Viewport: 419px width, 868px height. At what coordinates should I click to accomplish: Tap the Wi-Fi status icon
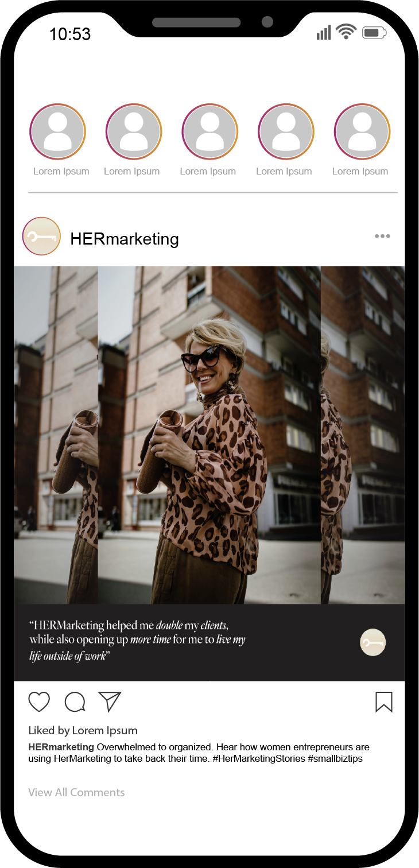coord(346,32)
